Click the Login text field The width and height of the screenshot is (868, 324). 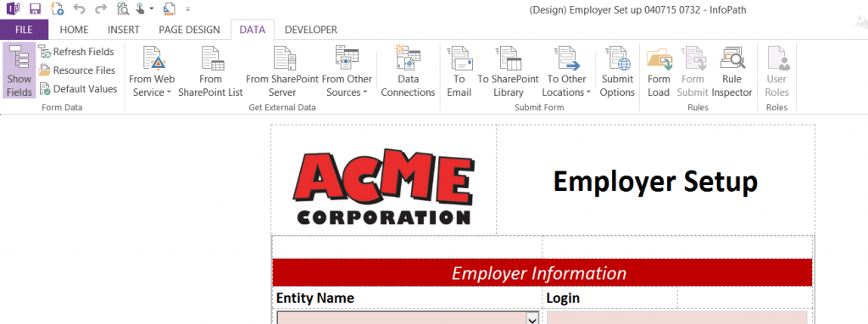(x=677, y=318)
